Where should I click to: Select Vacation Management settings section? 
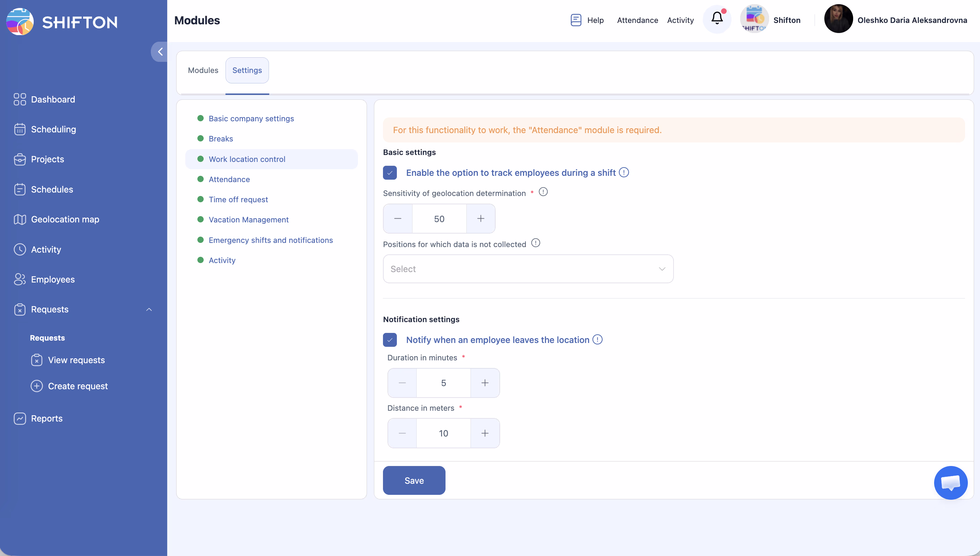(x=248, y=220)
